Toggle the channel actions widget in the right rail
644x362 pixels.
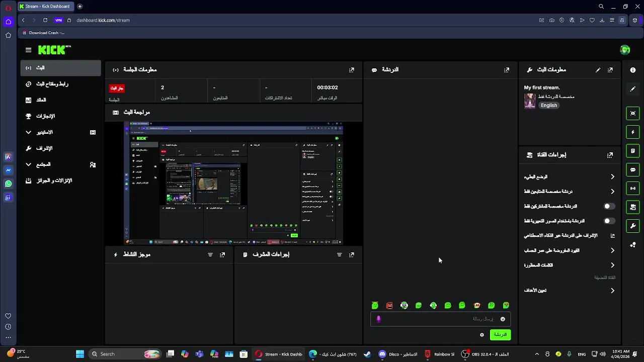(x=633, y=207)
